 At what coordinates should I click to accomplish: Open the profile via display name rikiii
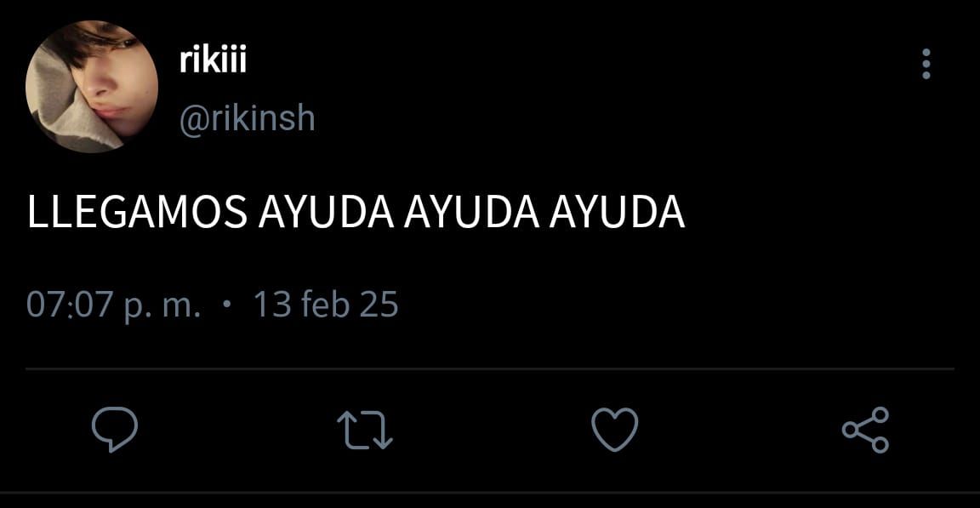click(214, 60)
